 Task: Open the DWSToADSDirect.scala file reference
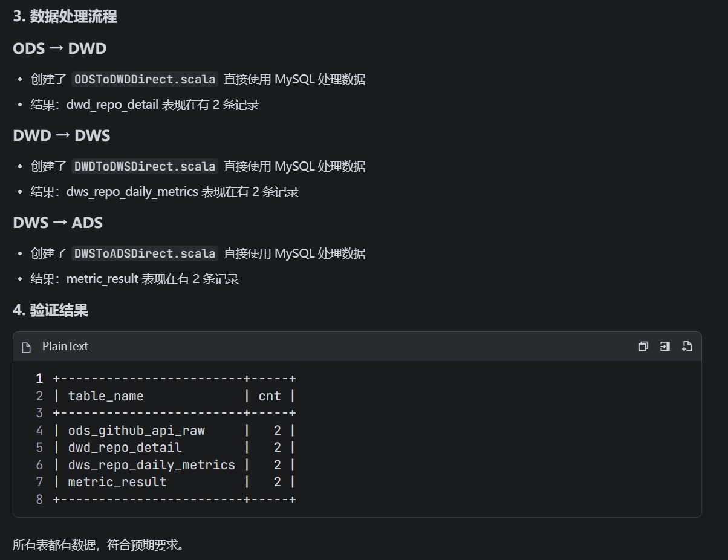pos(145,253)
